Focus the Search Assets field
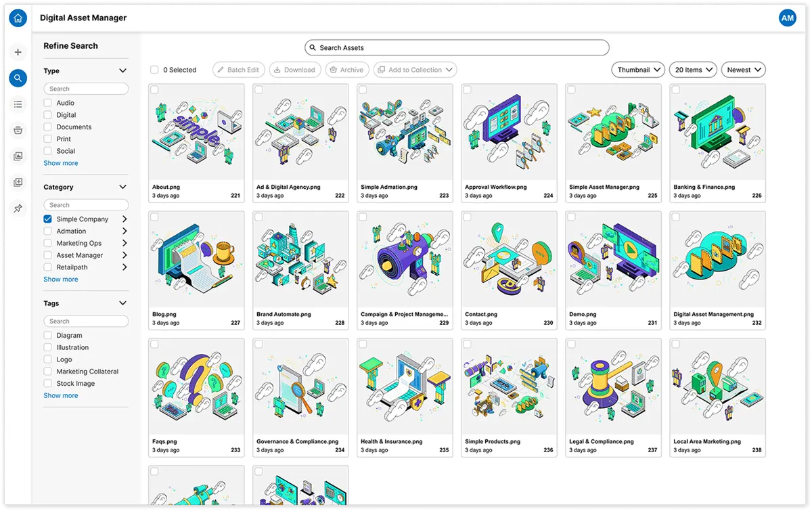 pyautogui.click(x=457, y=48)
